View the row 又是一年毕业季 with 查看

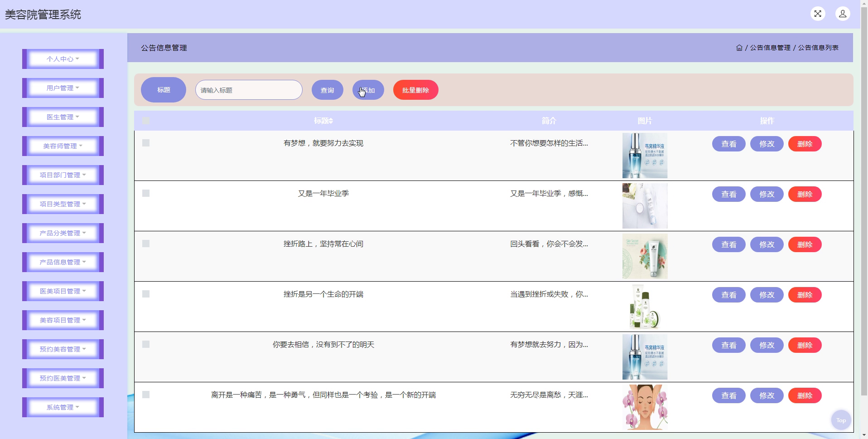[x=729, y=194]
